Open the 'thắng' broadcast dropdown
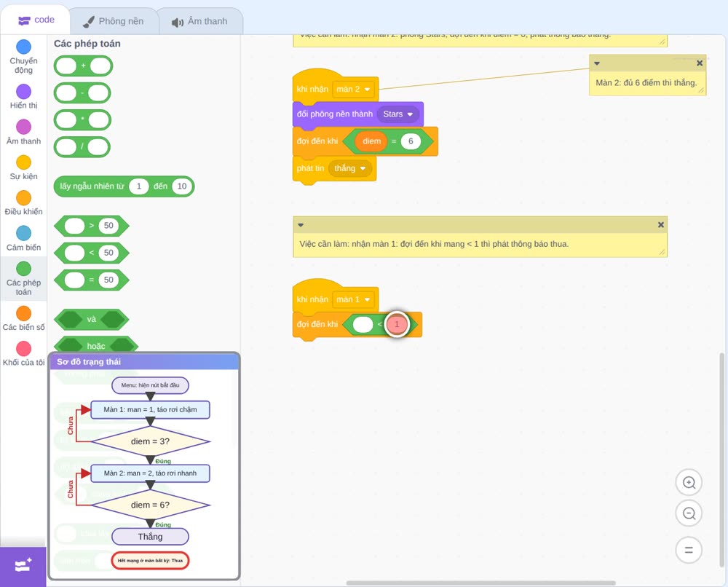 [350, 168]
